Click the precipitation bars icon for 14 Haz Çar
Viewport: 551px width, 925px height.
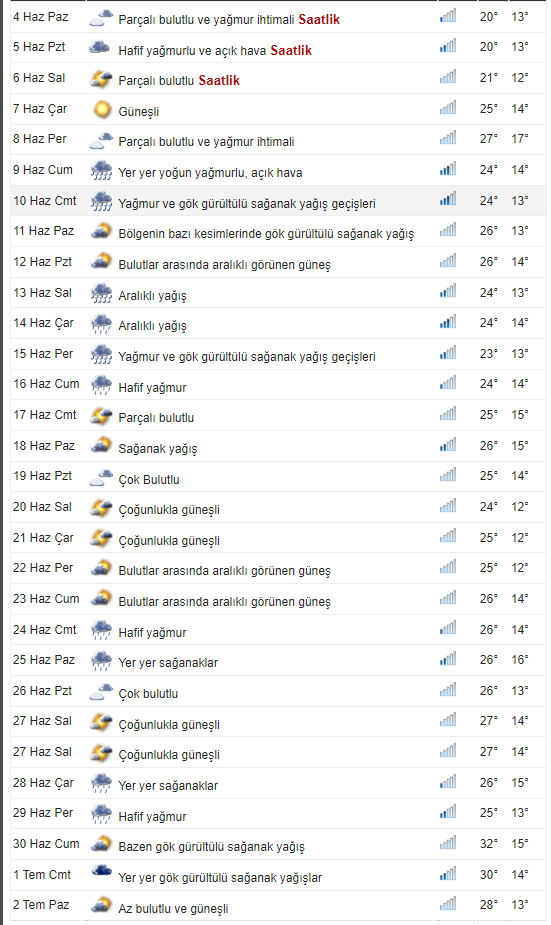click(448, 322)
